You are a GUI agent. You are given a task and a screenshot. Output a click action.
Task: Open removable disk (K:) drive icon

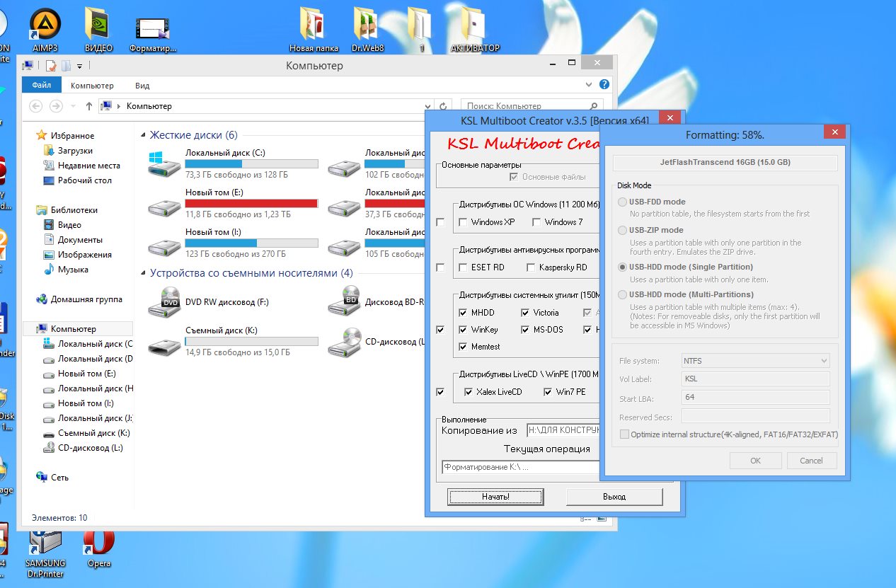(x=164, y=342)
